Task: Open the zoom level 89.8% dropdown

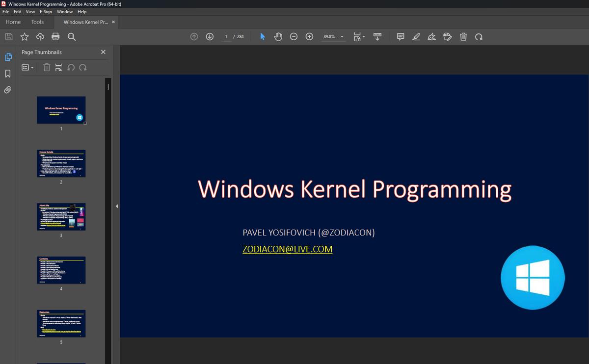Action: click(x=342, y=37)
